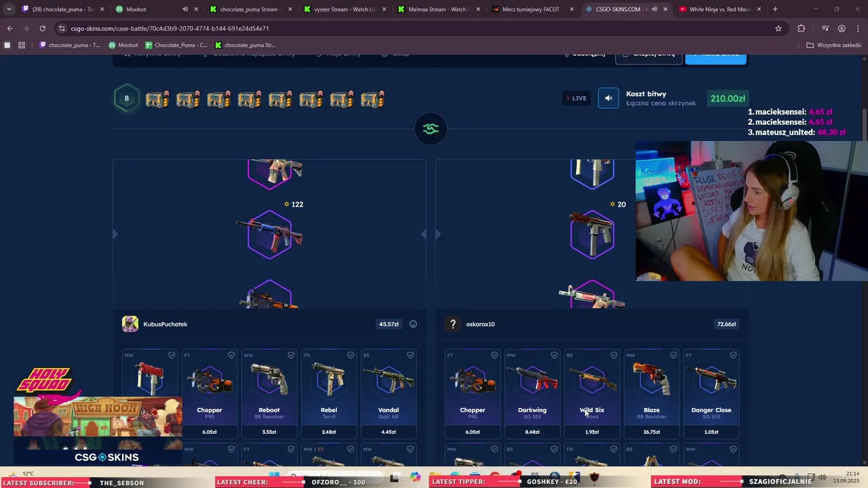This screenshot has height=488, width=868.
Task: Reload the csgo-skins page
Action: [x=42, y=28]
